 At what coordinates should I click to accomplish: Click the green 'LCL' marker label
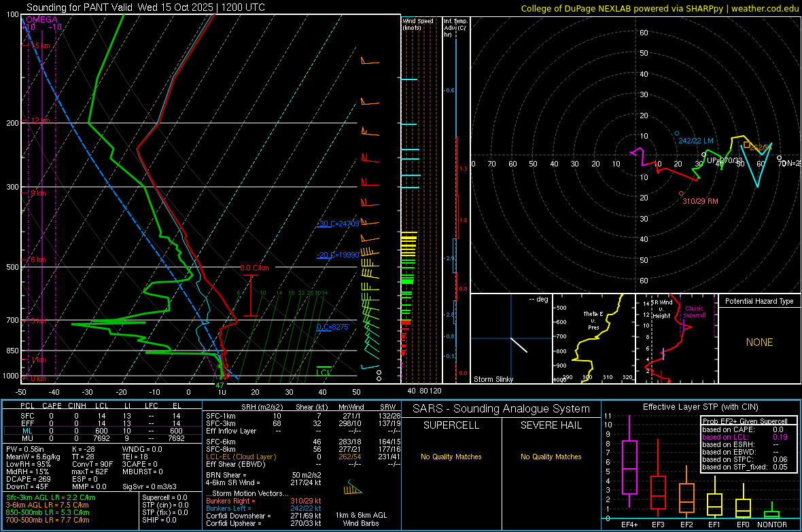[324, 372]
